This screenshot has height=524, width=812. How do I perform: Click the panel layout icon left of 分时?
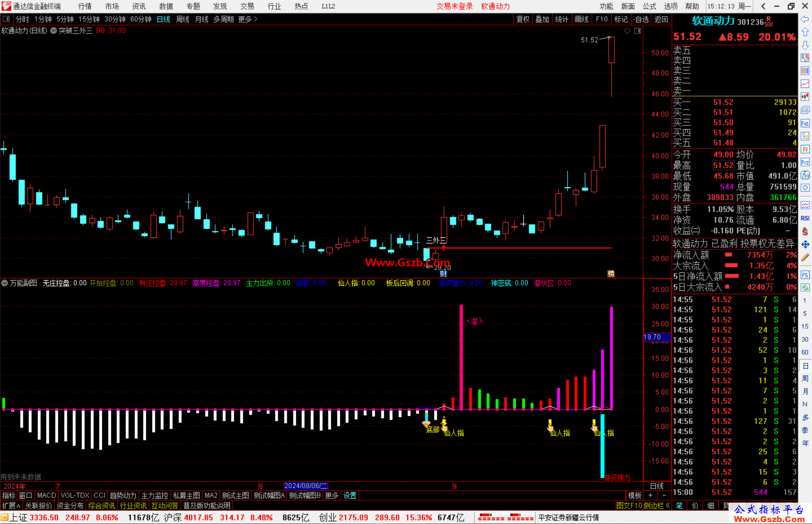(6, 19)
